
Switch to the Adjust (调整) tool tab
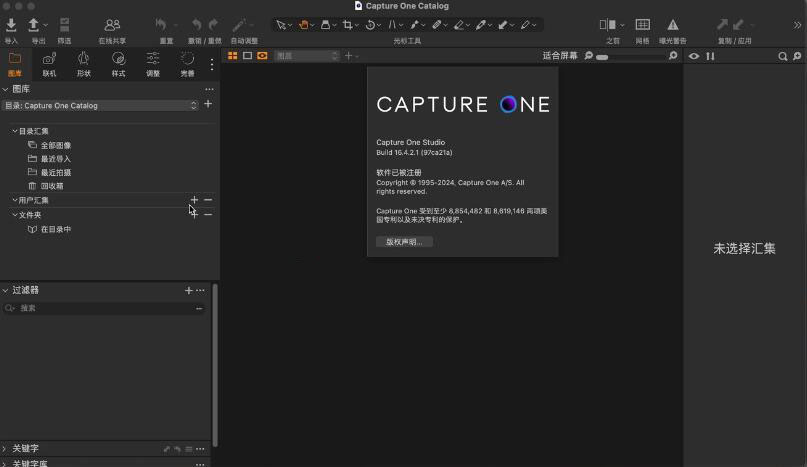153,64
